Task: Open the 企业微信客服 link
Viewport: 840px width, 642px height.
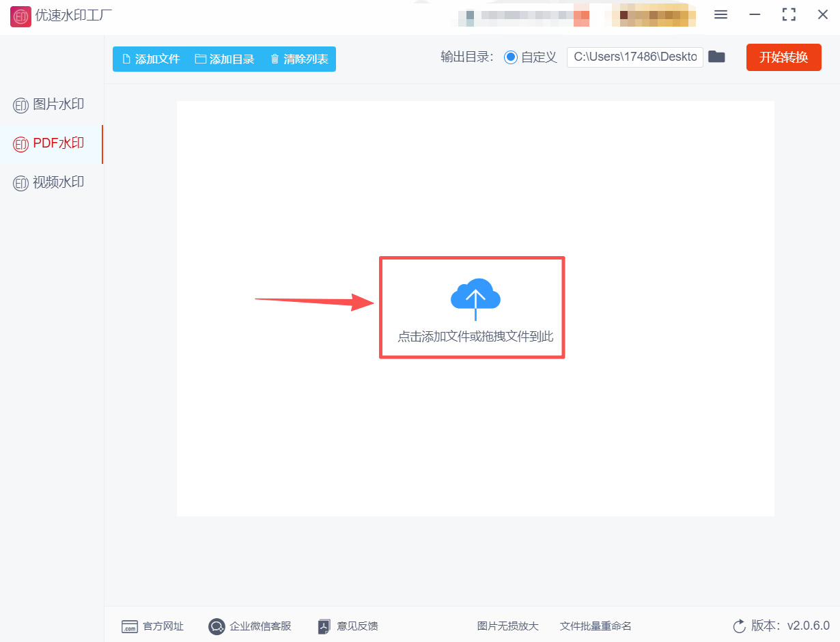Action: (250, 626)
